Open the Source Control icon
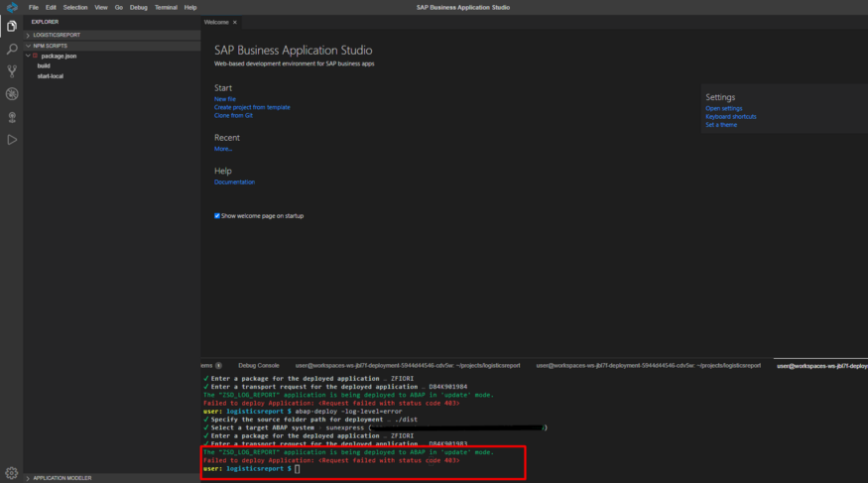 pos(12,71)
